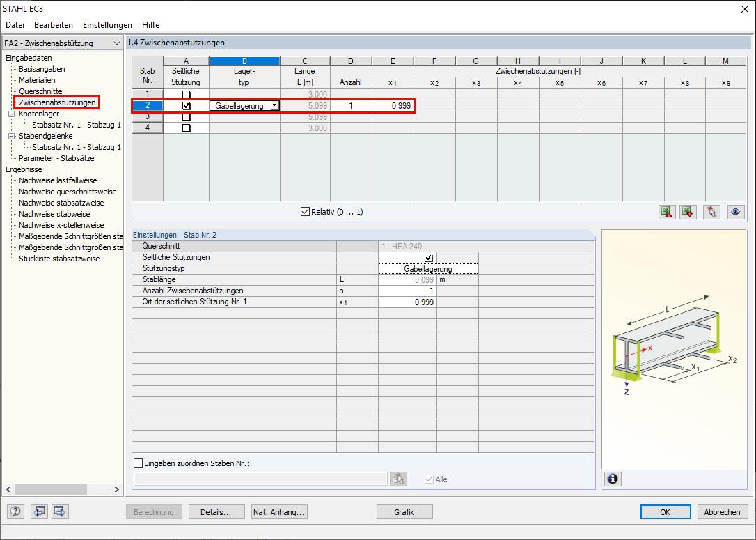756x540 pixels.
Task: Open the Datei menu
Action: click(x=15, y=24)
